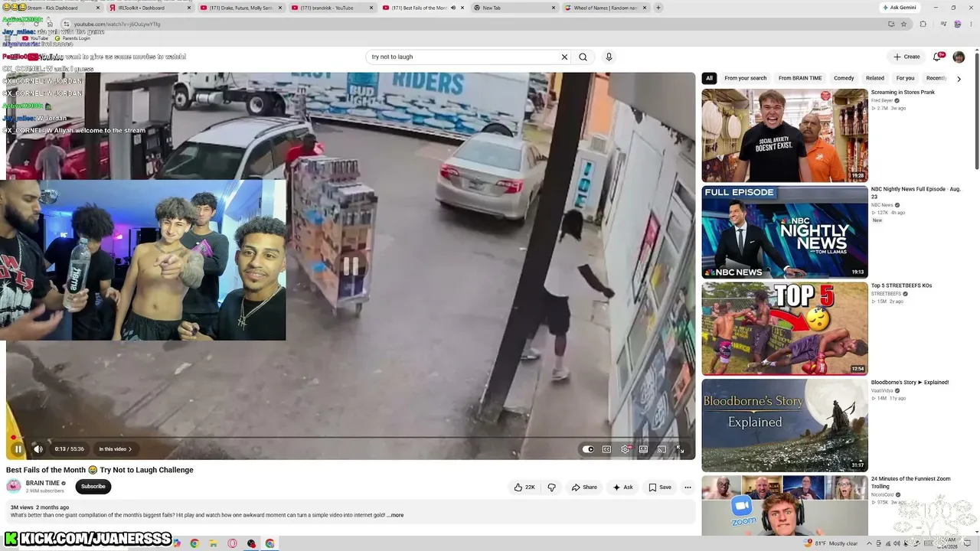This screenshot has width=980, height=551.
Task: Open the BRAIN TIME channel avatar
Action: [14, 486]
